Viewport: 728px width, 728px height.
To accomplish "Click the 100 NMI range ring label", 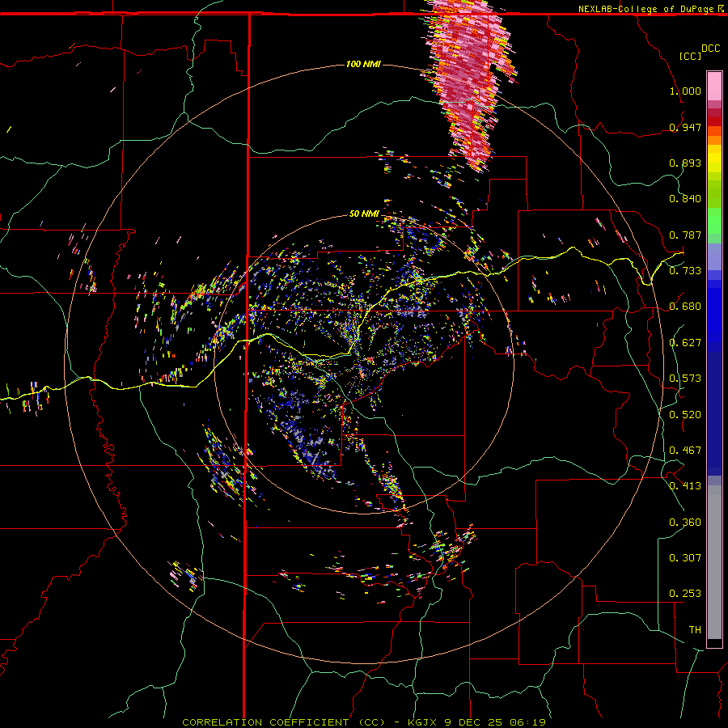I will point(363,64).
